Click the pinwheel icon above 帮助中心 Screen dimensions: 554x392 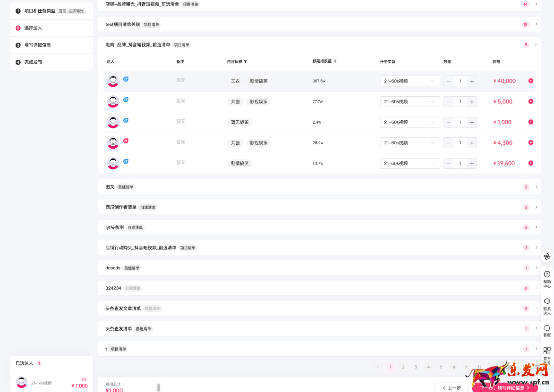[x=547, y=257]
